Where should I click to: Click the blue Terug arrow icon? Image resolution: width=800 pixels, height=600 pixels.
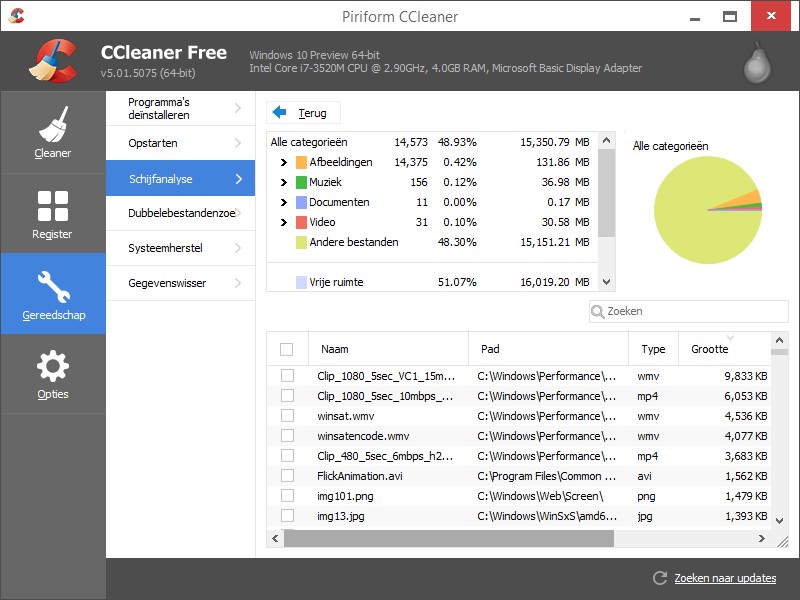(x=280, y=113)
